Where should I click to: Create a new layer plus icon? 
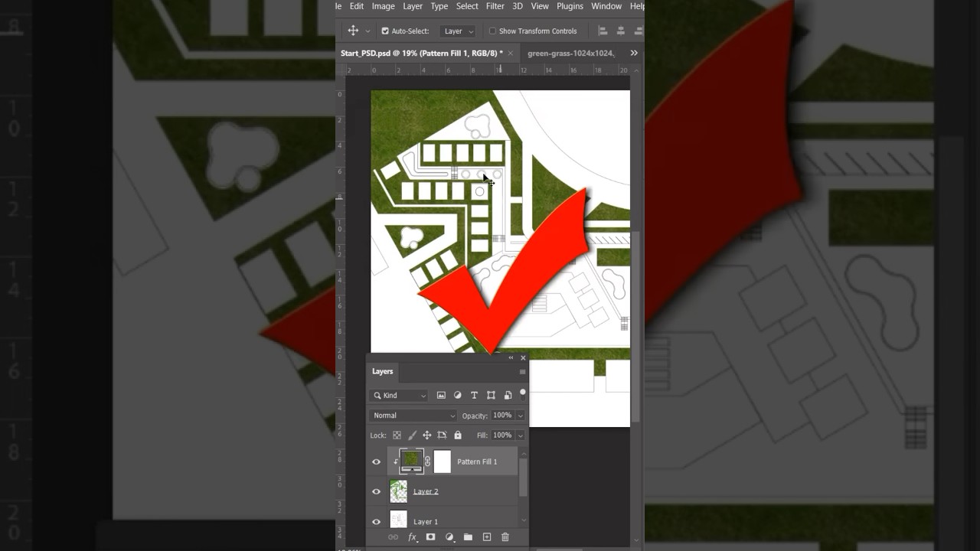pos(486,537)
